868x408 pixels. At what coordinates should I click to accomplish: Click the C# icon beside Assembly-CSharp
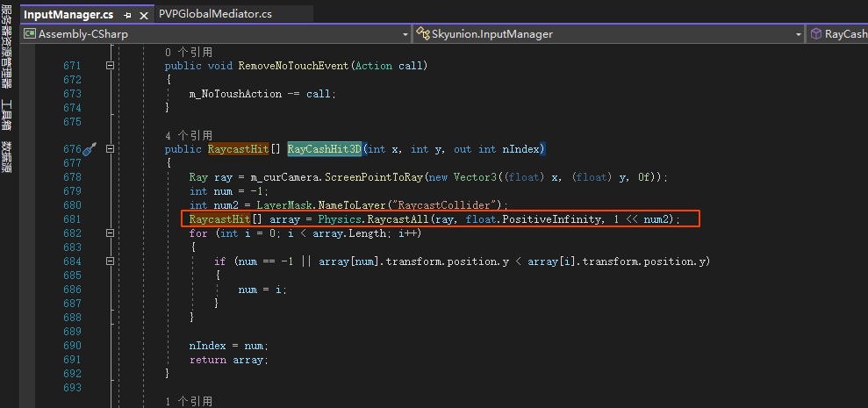[x=29, y=34]
